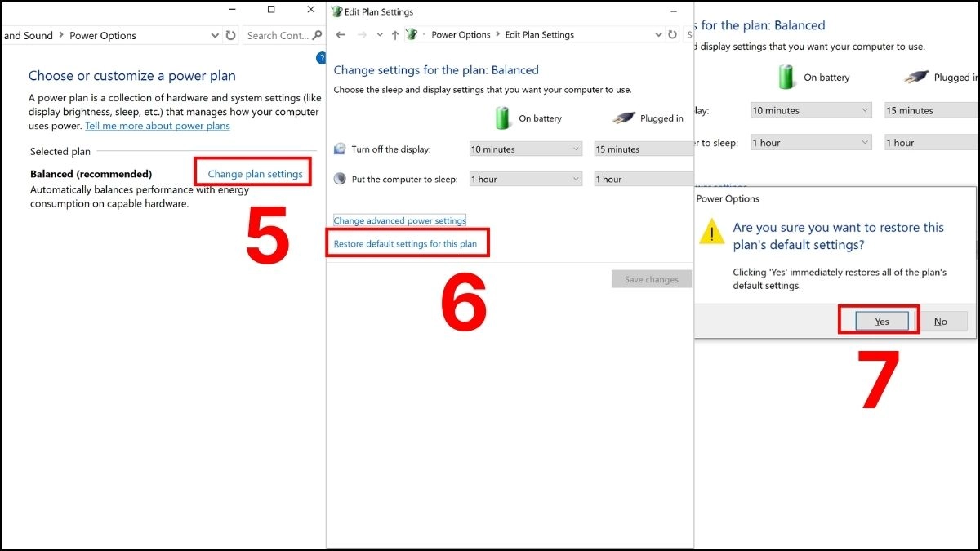Click Power Options breadcrumb in Edit Plan window
Screen dimensions: 980x551
[x=461, y=35]
